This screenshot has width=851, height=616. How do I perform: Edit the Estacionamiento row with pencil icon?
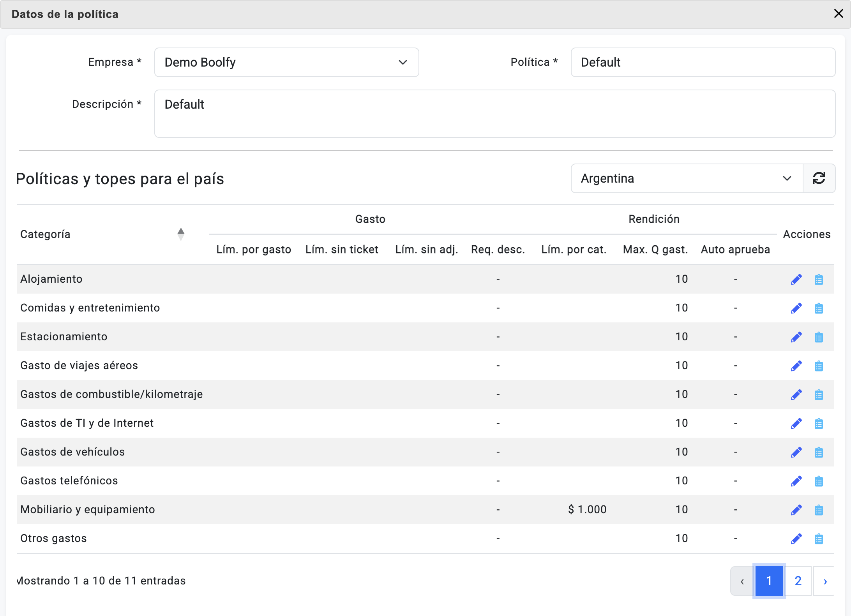[x=796, y=337]
